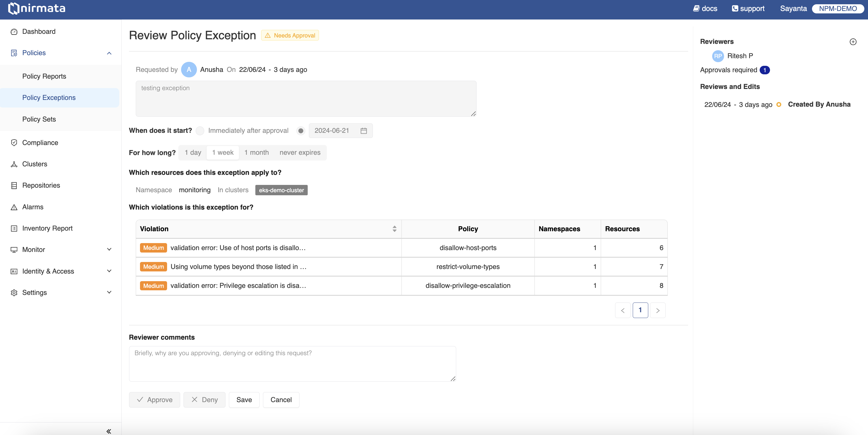Click the Clusters node icon
This screenshot has width=868, height=435.
coord(14,164)
